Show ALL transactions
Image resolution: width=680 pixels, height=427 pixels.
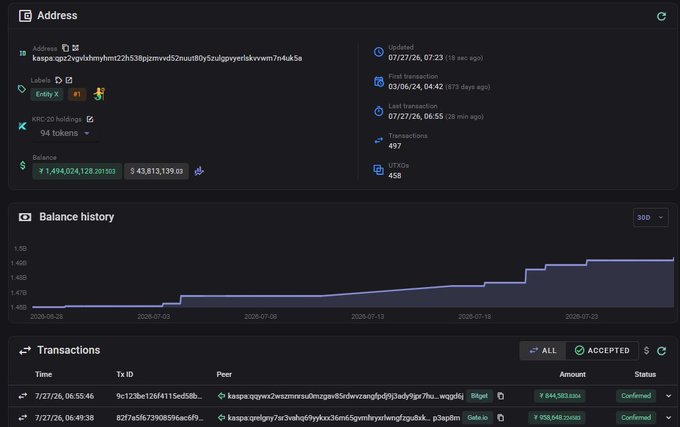click(543, 351)
